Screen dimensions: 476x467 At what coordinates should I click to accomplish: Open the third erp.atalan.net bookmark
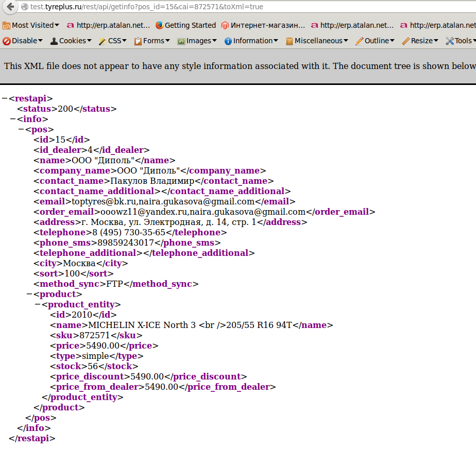coord(438,25)
